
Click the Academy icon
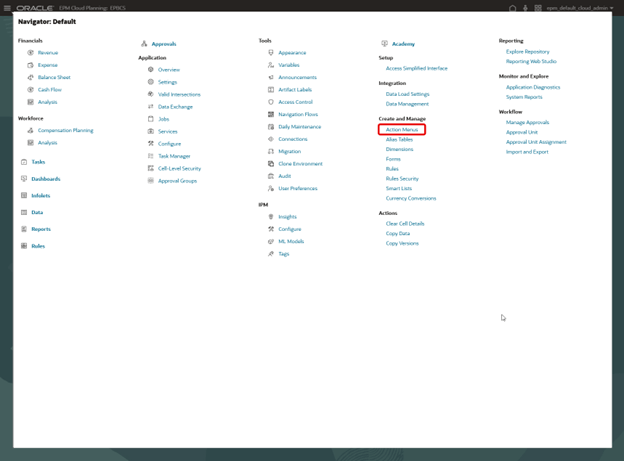coord(385,44)
